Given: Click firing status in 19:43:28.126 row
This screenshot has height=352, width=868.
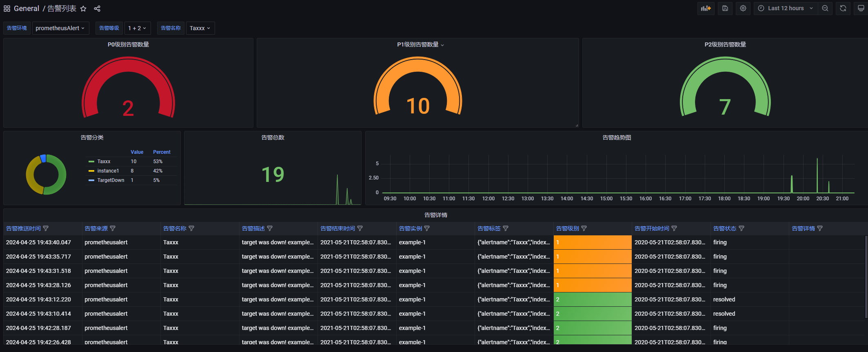Looking at the screenshot, I should pyautogui.click(x=720, y=285).
